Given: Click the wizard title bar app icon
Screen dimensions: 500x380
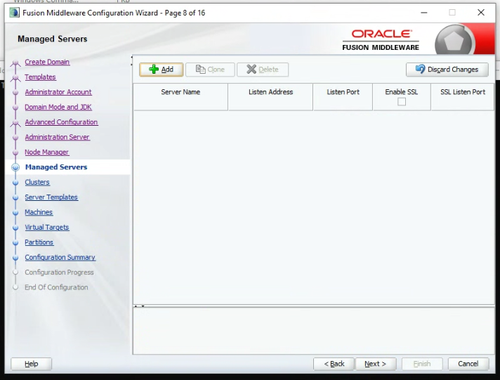Looking at the screenshot, I should [x=14, y=13].
